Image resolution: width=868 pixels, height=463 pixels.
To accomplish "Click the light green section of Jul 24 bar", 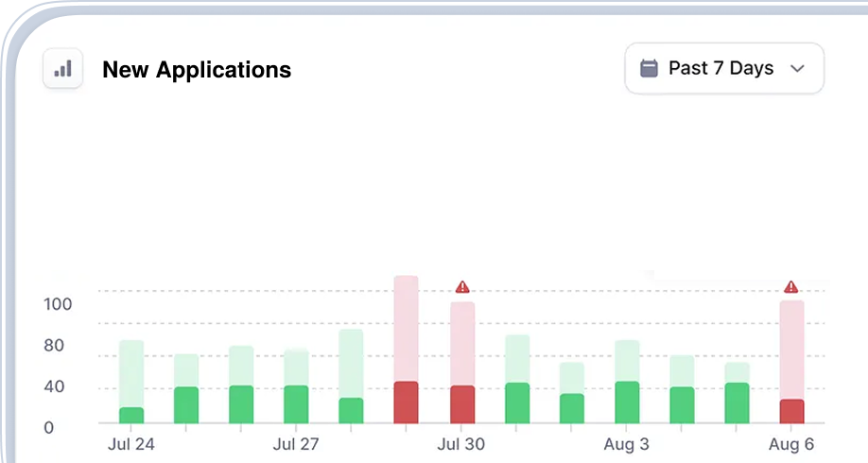I will pyautogui.click(x=131, y=373).
